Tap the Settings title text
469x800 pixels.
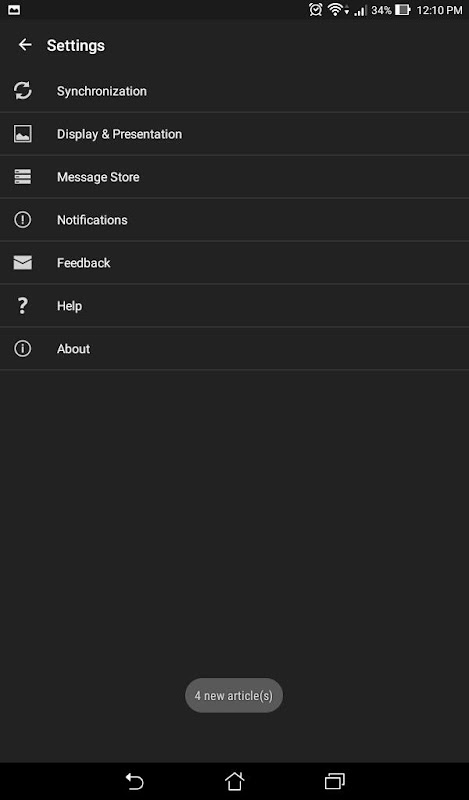pos(76,45)
